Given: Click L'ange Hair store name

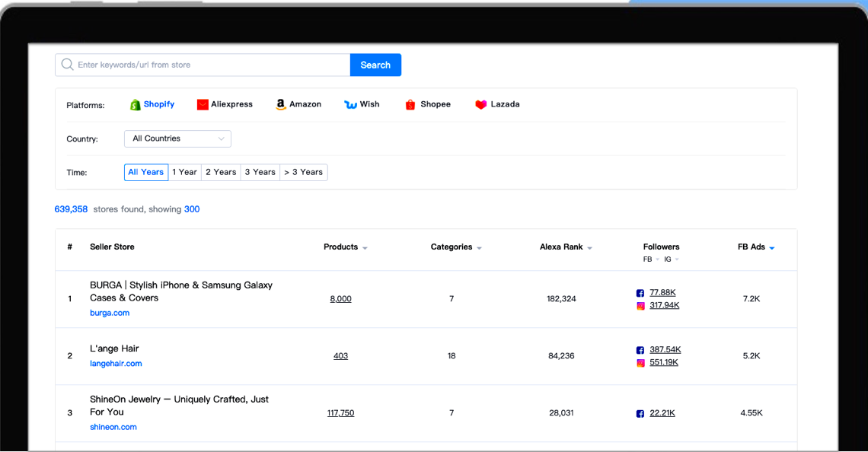Looking at the screenshot, I should click(114, 349).
